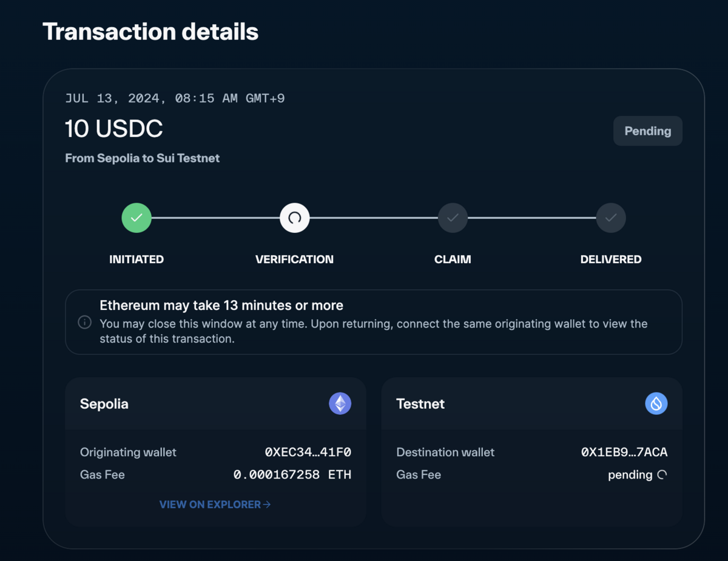Click the spinning Verification step icon

pos(295,218)
